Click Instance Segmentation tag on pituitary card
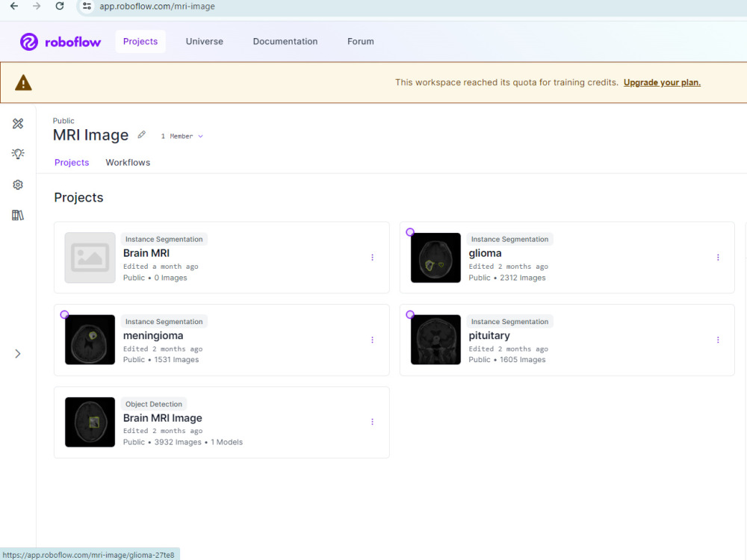The height and width of the screenshot is (560, 747). pyautogui.click(x=509, y=321)
